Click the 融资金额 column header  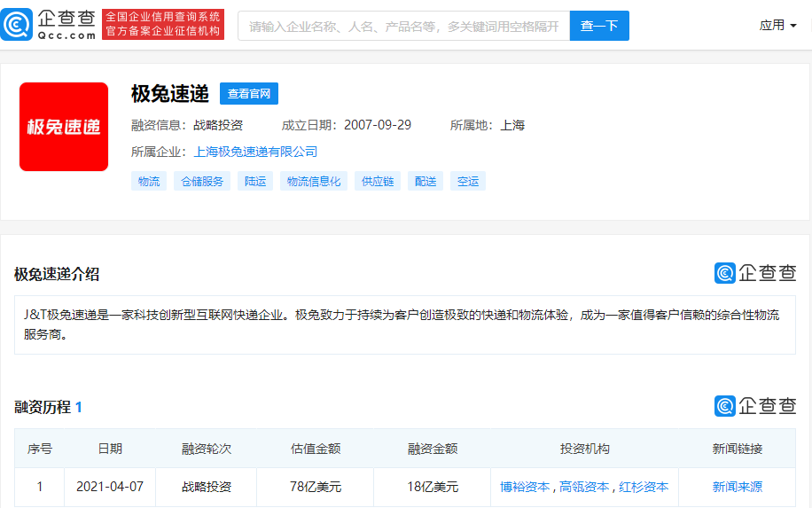pos(433,449)
